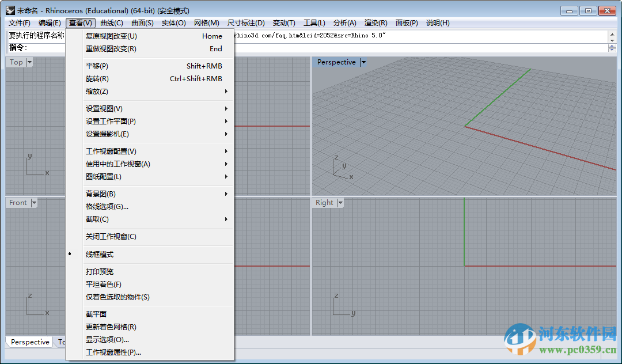Choose 截平面 from the menu

150,314
